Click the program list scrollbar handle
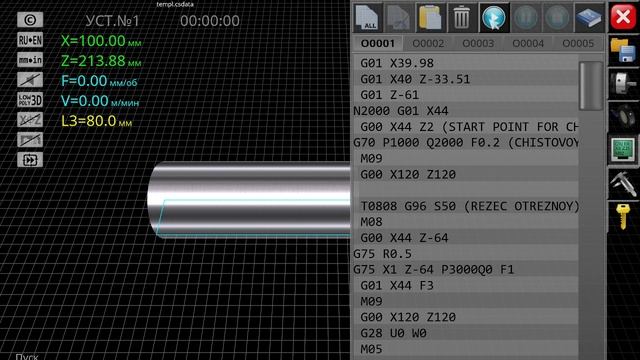This screenshot has height=360, width=640. 591,86
